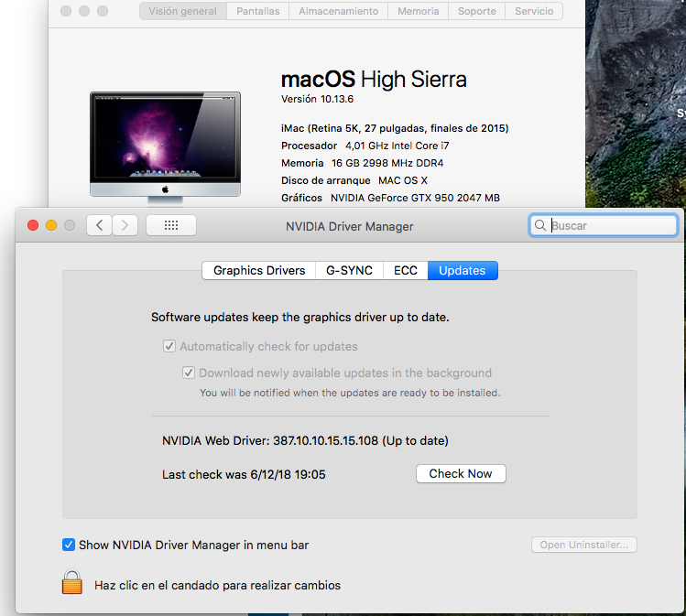The width and height of the screenshot is (686, 616).
Task: Open Soporte tab in About This Mac
Action: tap(477, 11)
